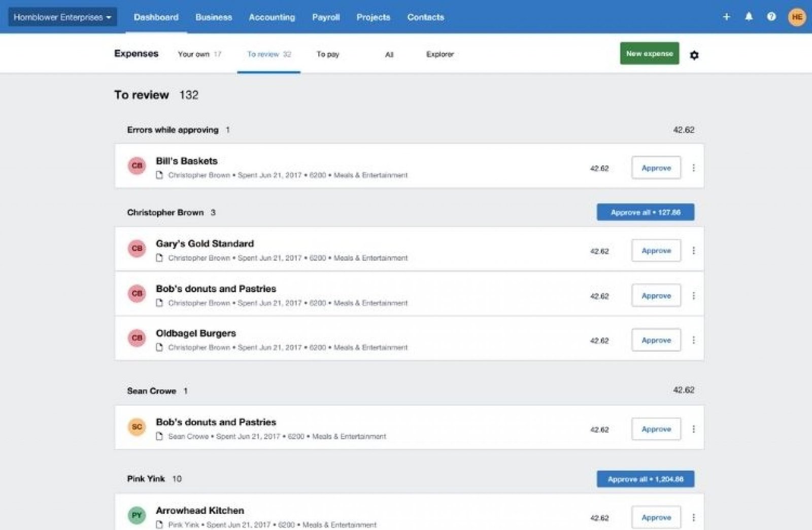Click the Pink Yink group heading
Screen dimensions: 812x530
[146, 479]
